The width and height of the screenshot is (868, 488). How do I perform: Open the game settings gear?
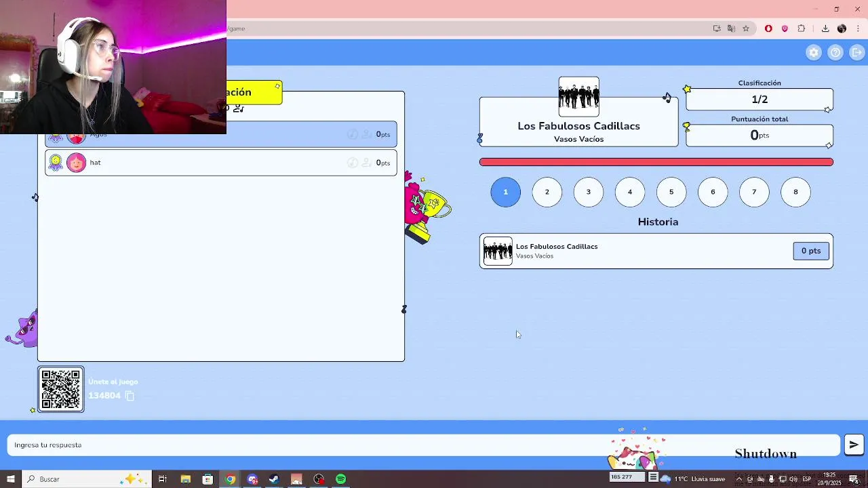[x=814, y=52]
